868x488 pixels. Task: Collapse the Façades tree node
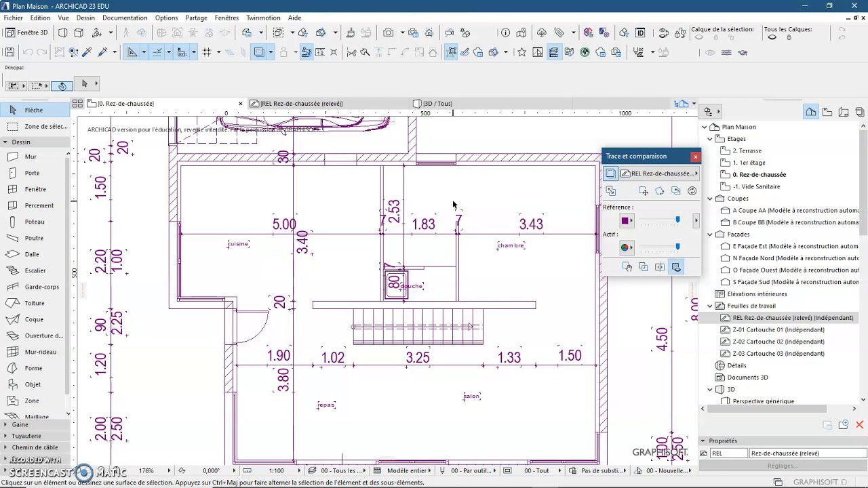(x=710, y=235)
